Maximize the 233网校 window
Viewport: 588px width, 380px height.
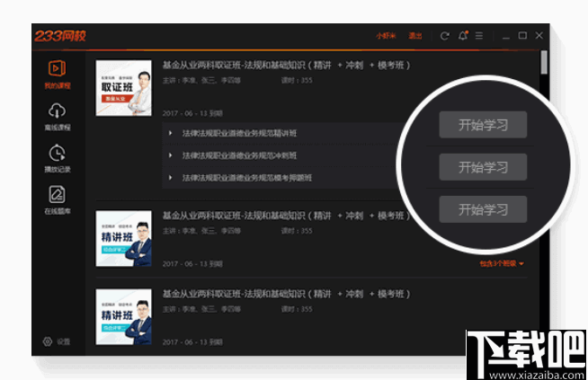522,35
